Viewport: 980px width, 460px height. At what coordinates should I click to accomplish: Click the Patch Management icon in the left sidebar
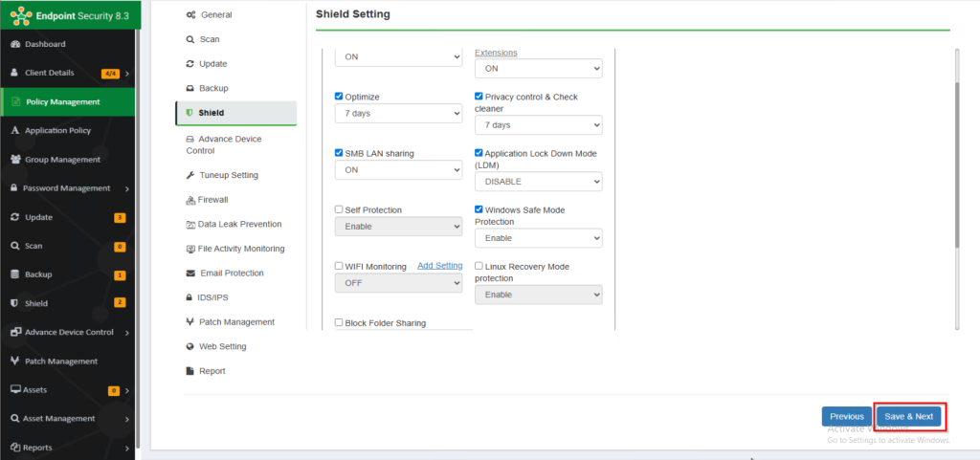tap(15, 361)
